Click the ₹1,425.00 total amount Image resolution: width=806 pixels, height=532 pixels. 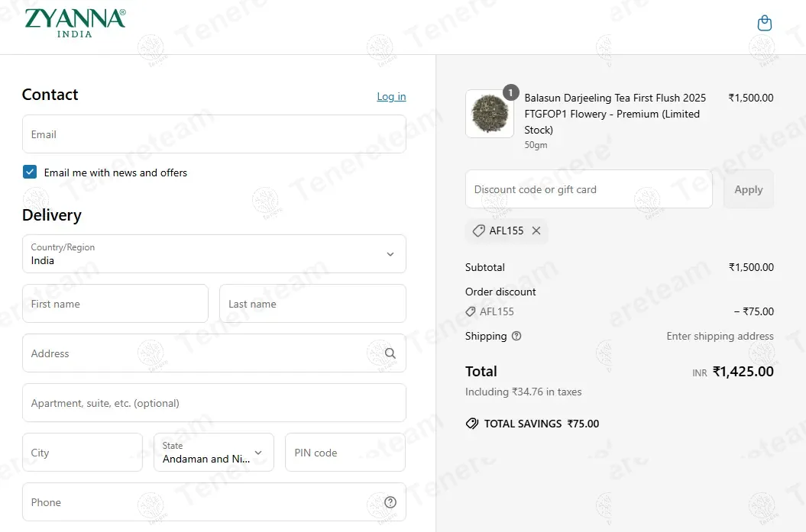[743, 371]
